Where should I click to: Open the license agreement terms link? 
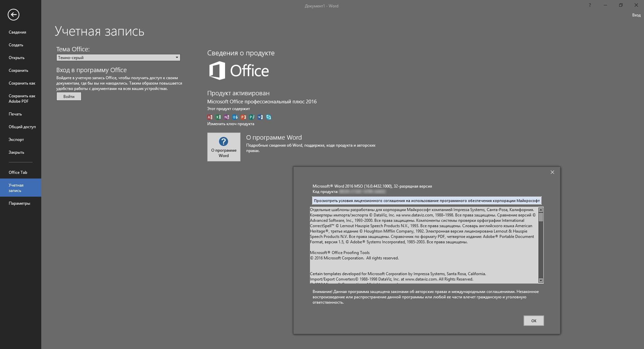pyautogui.click(x=427, y=201)
